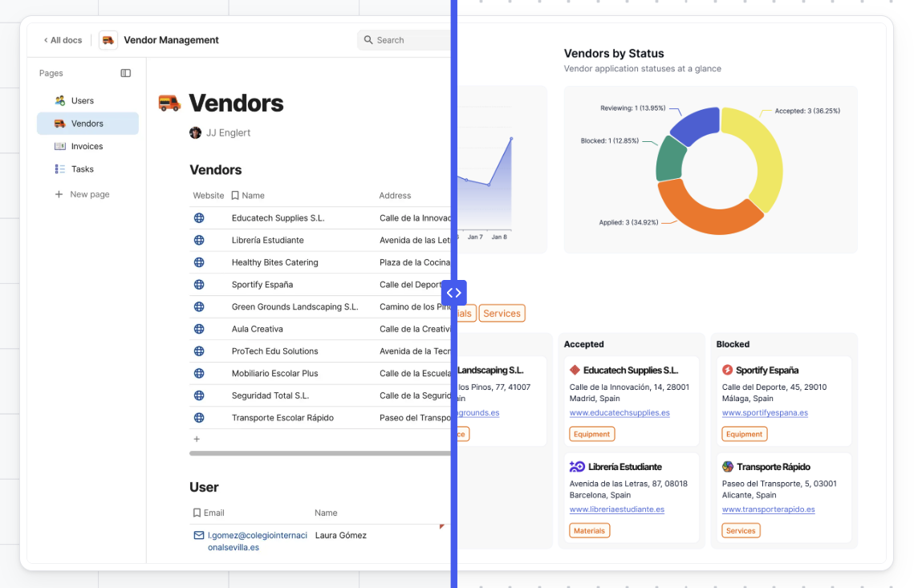Open www.sportifyespana.es link
The image size is (914, 588).
[x=765, y=412]
